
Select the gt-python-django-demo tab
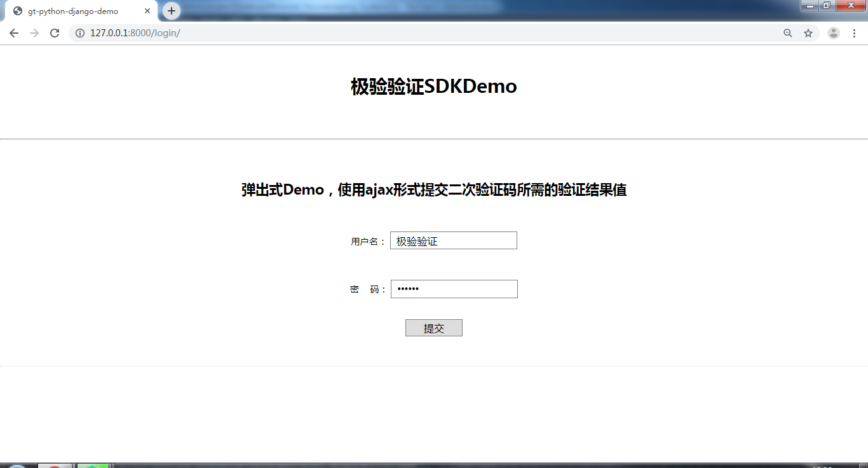pos(81,11)
